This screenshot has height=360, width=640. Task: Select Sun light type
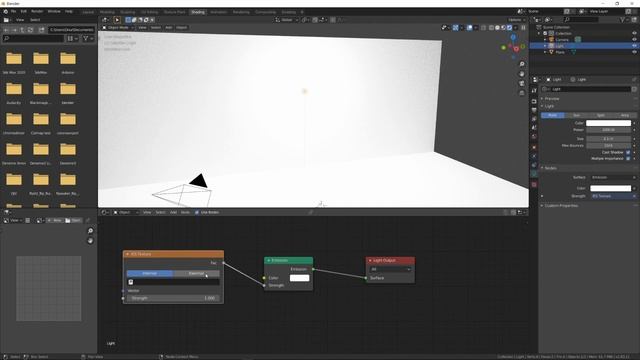tap(576, 116)
